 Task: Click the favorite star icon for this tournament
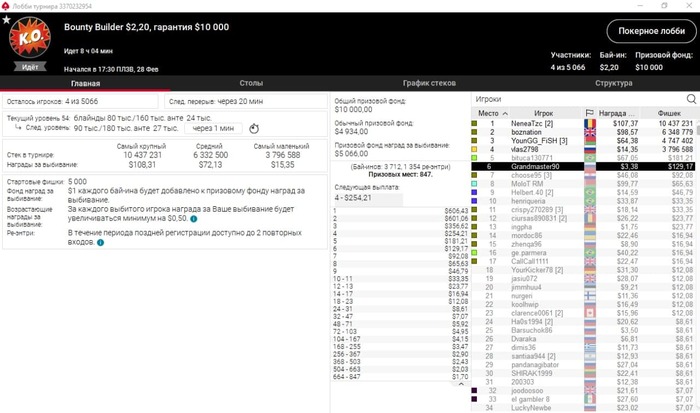click(x=6, y=20)
